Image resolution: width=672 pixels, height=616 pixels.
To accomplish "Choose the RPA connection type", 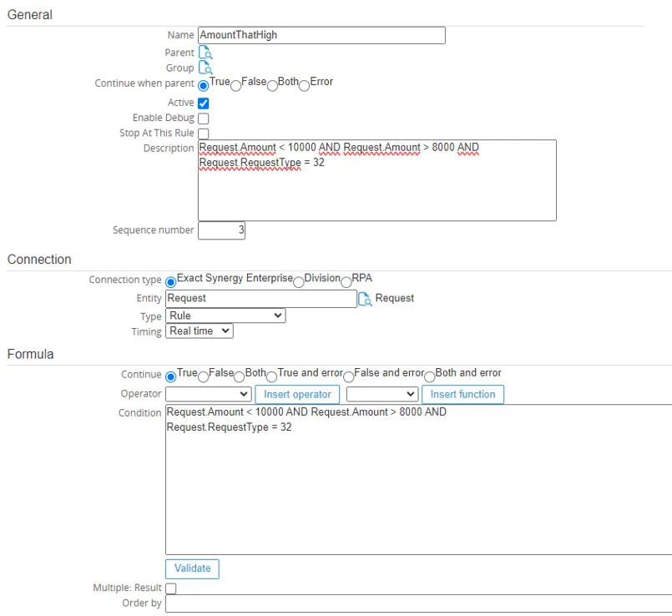I will click(346, 281).
